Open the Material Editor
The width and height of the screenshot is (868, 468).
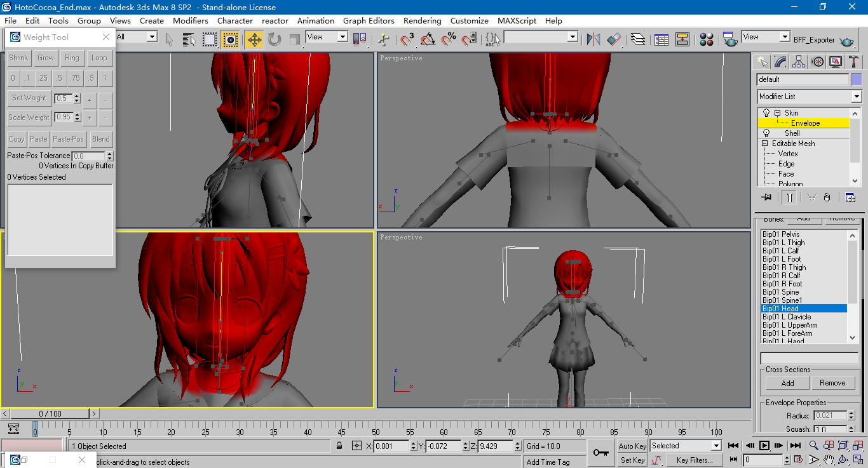(x=706, y=39)
